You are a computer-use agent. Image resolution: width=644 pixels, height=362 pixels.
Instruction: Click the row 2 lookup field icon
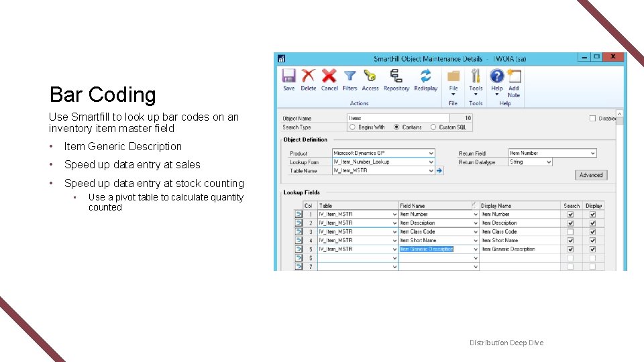[299, 223]
